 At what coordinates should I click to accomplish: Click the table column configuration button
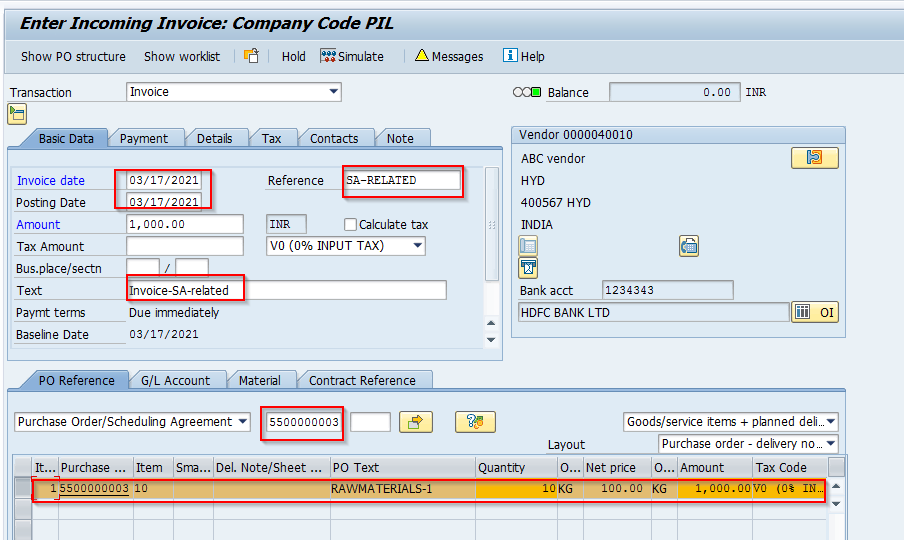(x=836, y=467)
